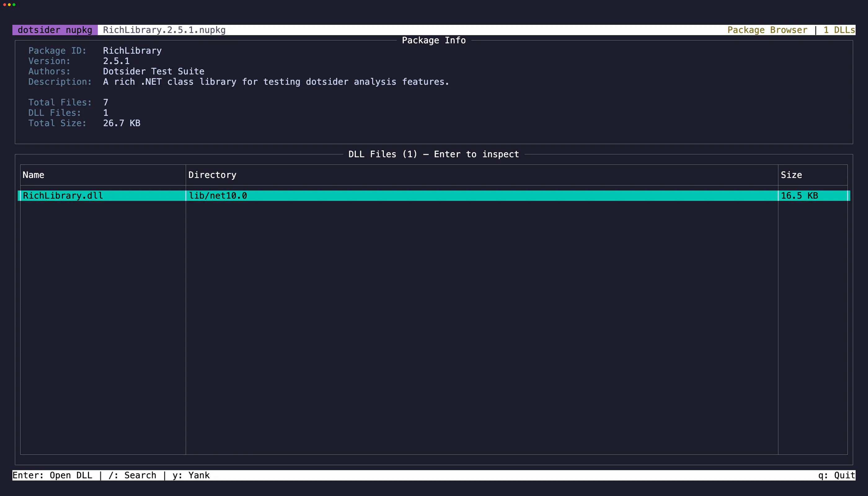Click the red traffic light dot
868x496 pixels.
(4, 5)
